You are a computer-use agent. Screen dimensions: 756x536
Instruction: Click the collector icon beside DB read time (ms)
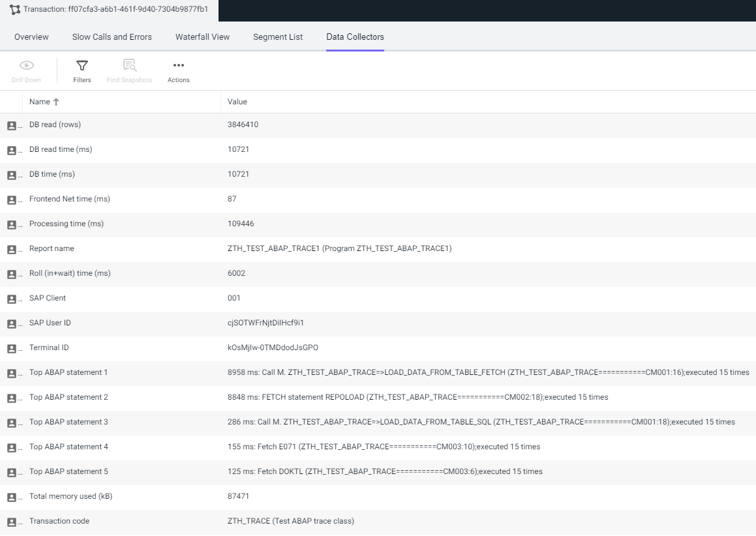click(x=12, y=151)
